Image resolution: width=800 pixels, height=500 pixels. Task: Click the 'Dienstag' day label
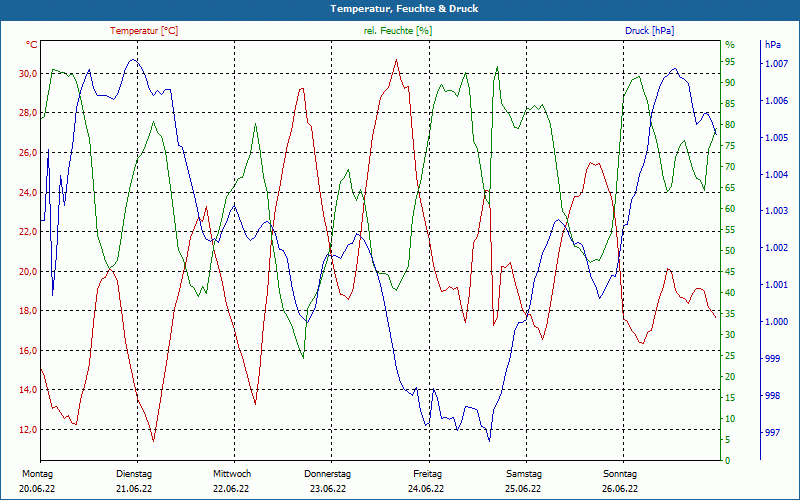pyautogui.click(x=134, y=474)
